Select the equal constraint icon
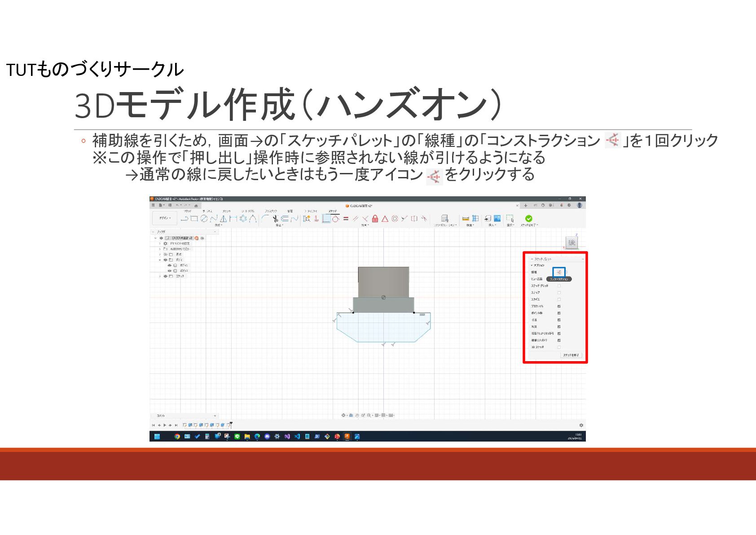The height and width of the screenshot is (535, 756). click(346, 219)
